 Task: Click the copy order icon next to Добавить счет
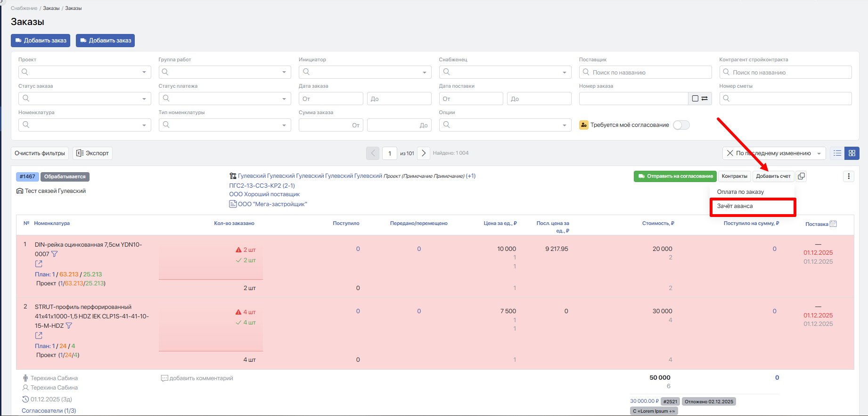click(801, 176)
